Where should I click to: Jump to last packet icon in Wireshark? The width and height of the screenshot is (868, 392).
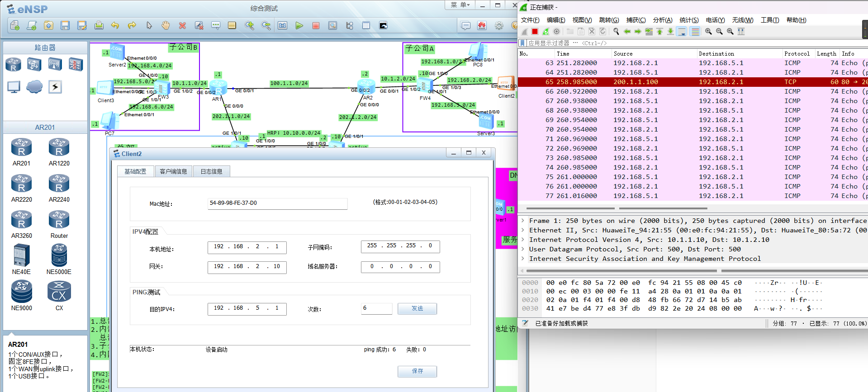(670, 32)
